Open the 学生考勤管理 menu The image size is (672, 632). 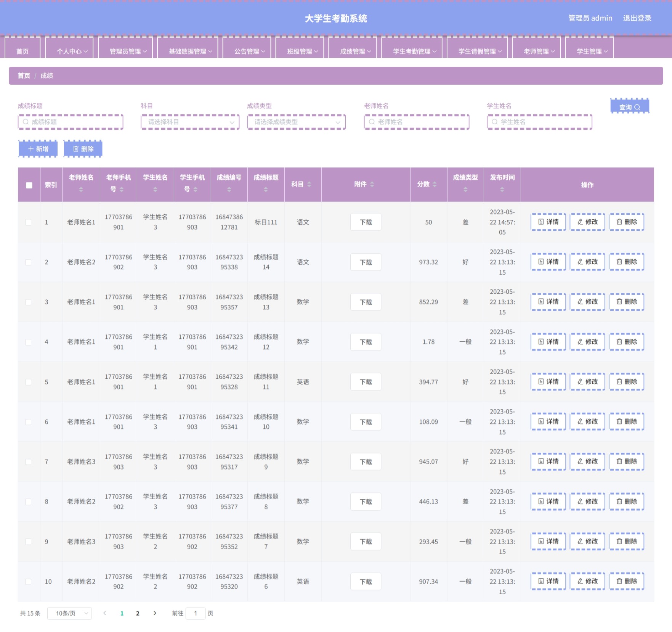coord(414,51)
